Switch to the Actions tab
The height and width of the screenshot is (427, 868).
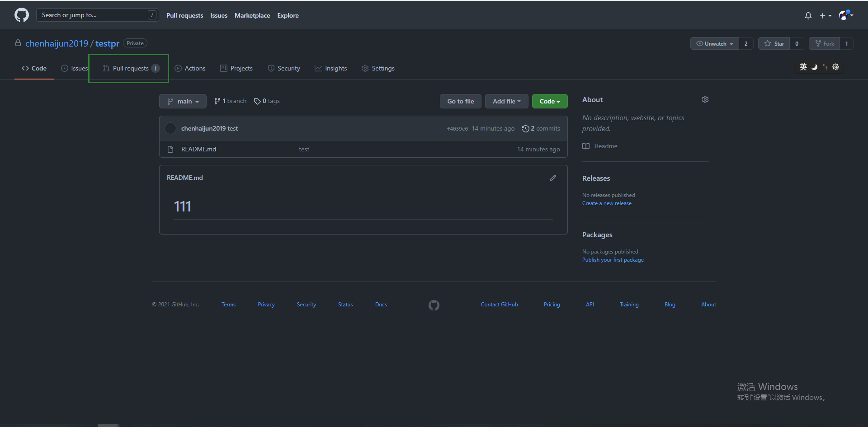pos(190,68)
